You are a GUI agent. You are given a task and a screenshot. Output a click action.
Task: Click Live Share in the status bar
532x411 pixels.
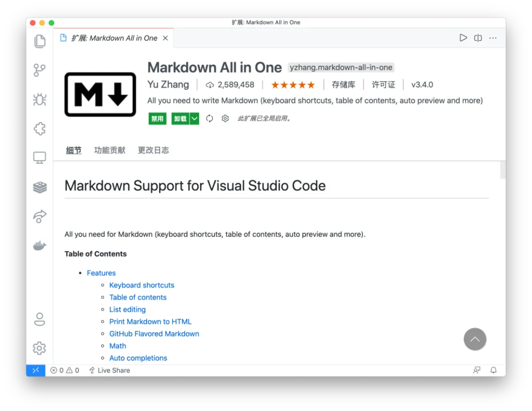click(x=109, y=370)
